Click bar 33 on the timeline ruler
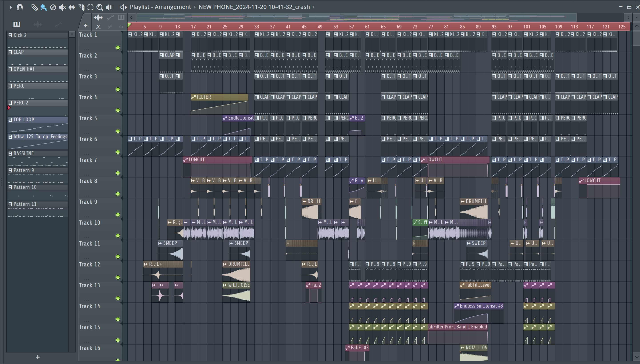The height and width of the screenshot is (364, 640). (x=256, y=26)
